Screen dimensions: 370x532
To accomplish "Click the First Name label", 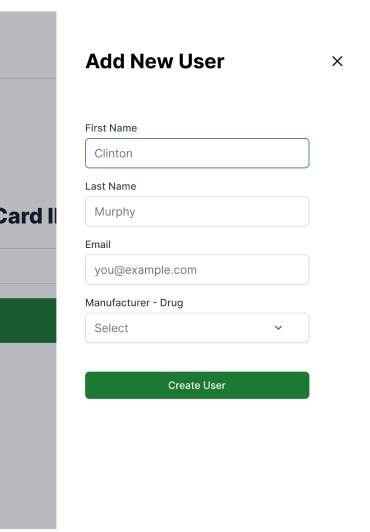I will click(111, 128).
